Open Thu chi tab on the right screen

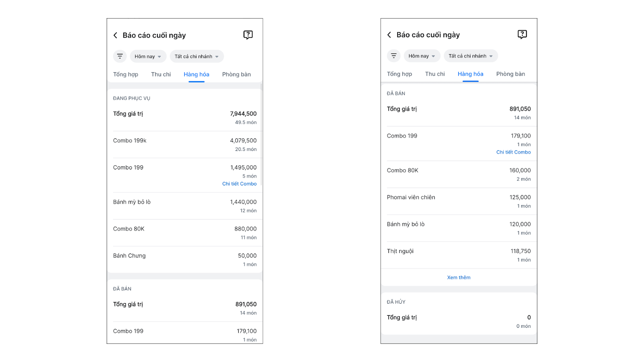(x=435, y=74)
